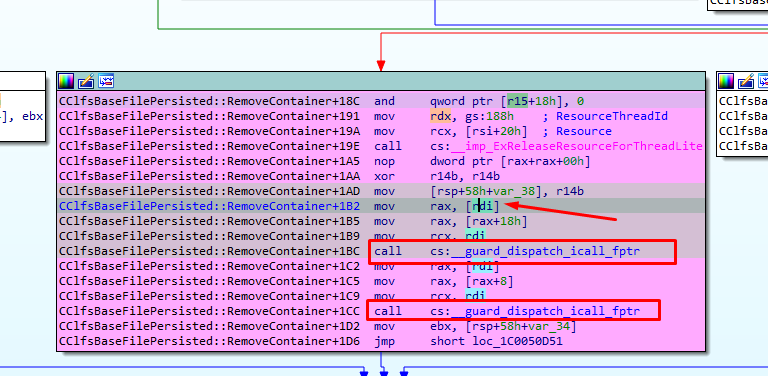Viewport: 768px width, 376px height.
Task: Click the pencil edit icon in main block header
Action: (x=86, y=81)
